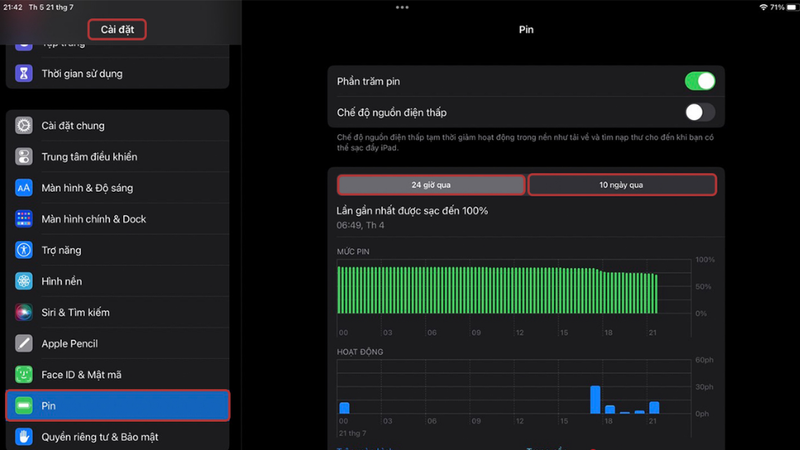
Task: Click the Màn hình chính & Dock grid icon
Action: coord(23,219)
